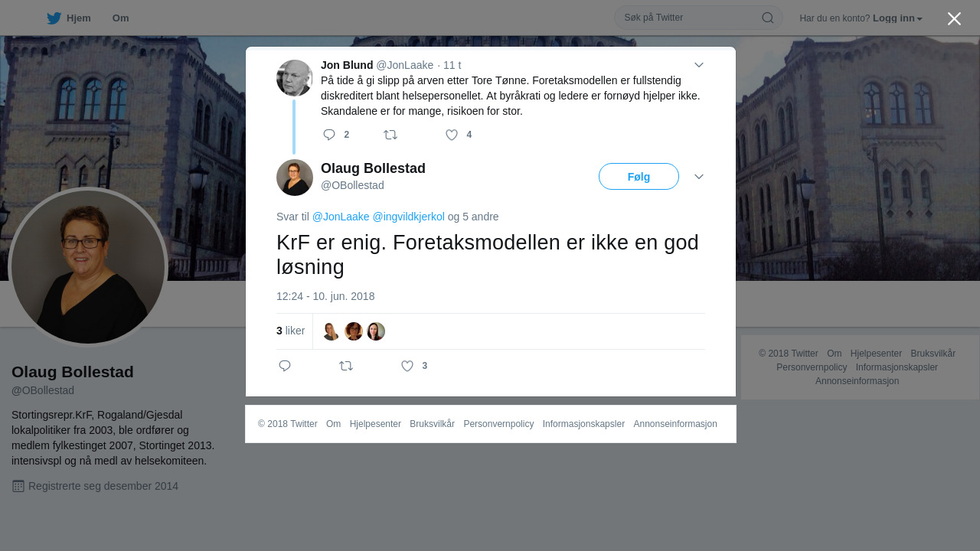
Task: Open Hjelpesenter link in modal footer
Action: tap(375, 424)
